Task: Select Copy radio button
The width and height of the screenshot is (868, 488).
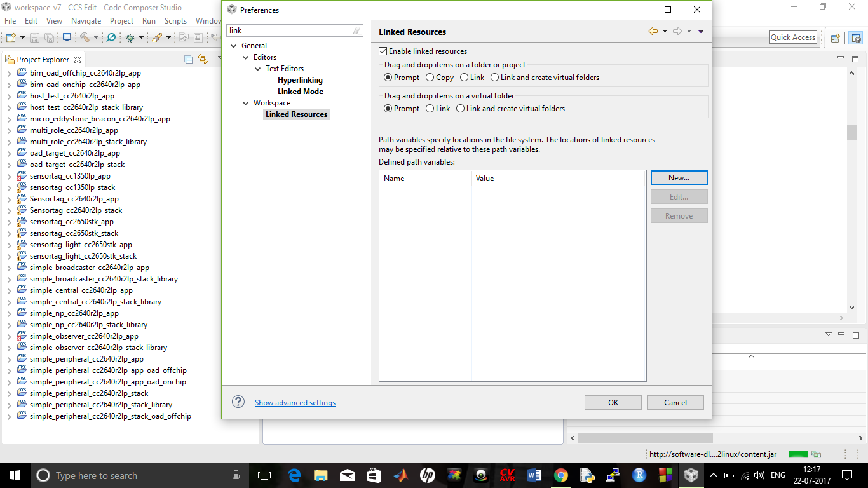Action: click(x=430, y=78)
